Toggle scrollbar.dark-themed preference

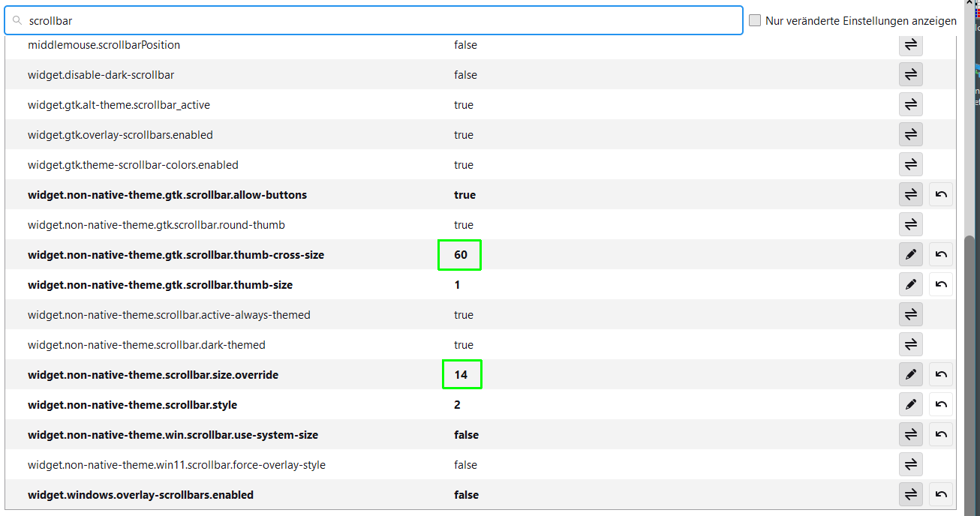[911, 345]
